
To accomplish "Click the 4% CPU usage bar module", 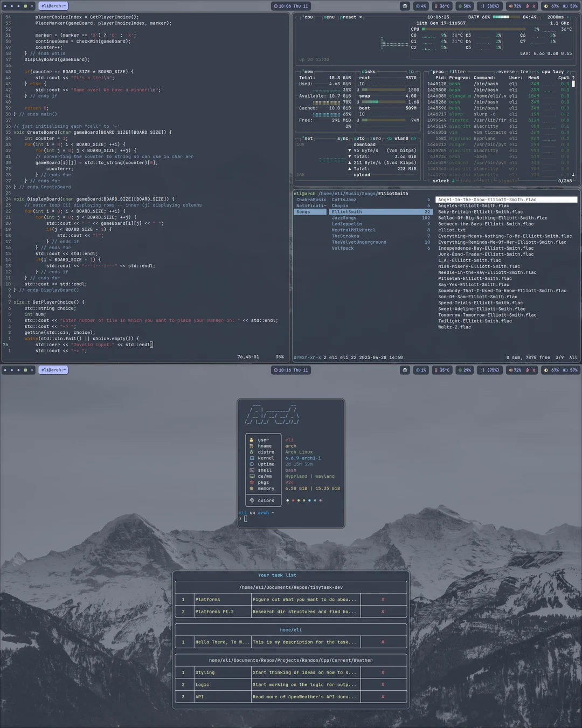I will [x=421, y=6].
